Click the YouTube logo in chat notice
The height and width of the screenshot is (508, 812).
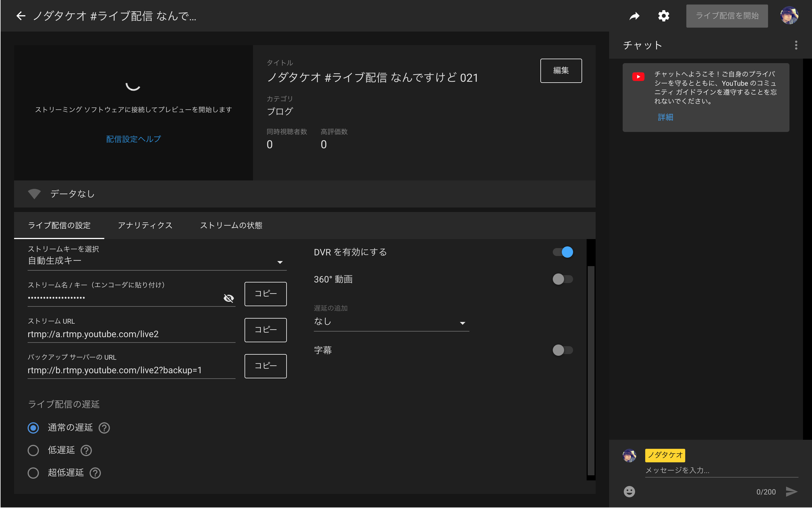coord(638,77)
